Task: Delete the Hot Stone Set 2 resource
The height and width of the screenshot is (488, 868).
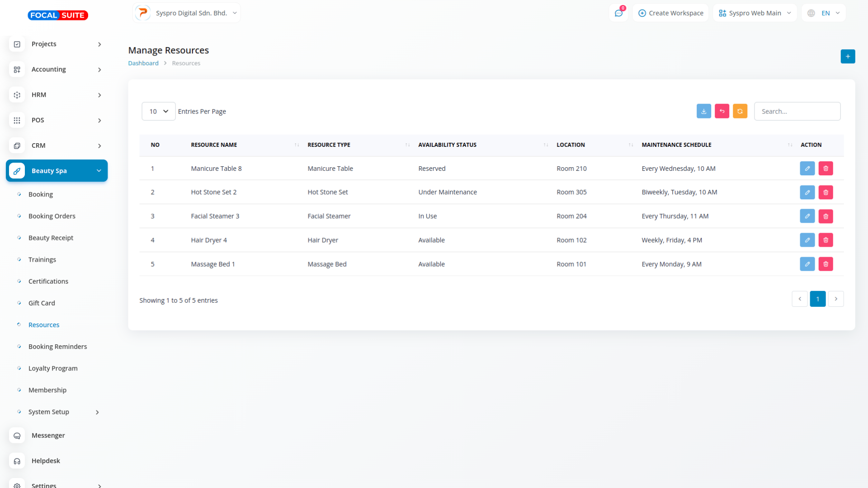Action: (x=826, y=192)
